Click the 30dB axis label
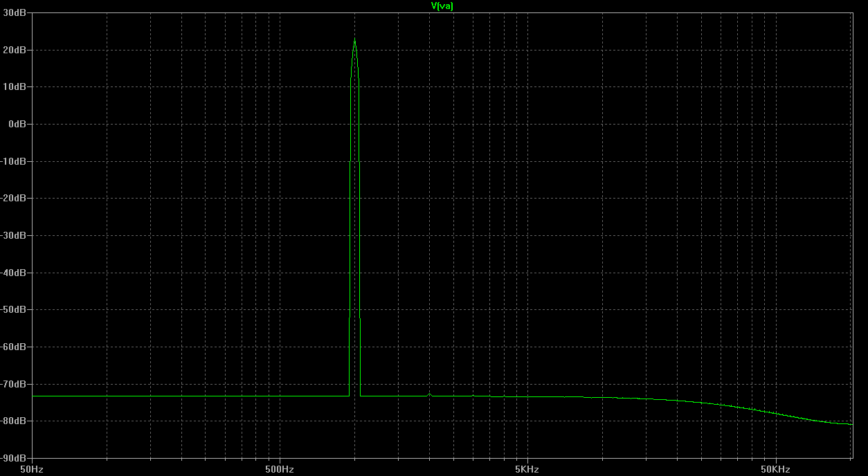The height and width of the screenshot is (476, 868). (15, 12)
